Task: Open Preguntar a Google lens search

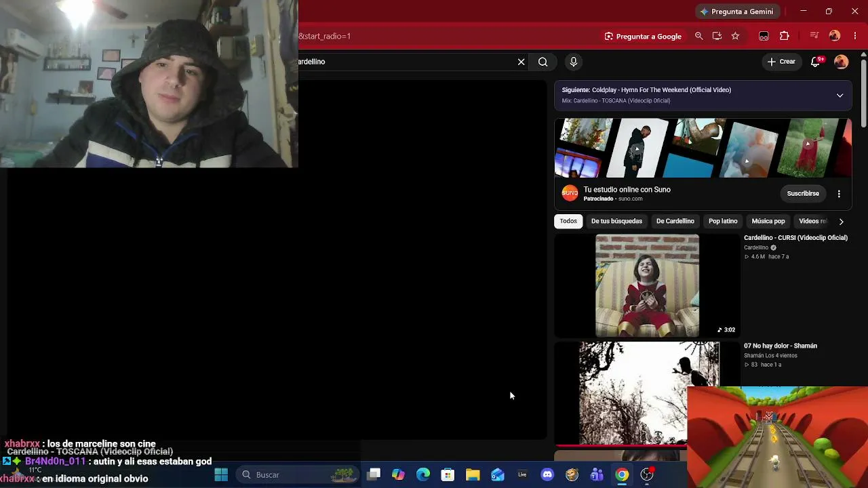Action: [643, 36]
